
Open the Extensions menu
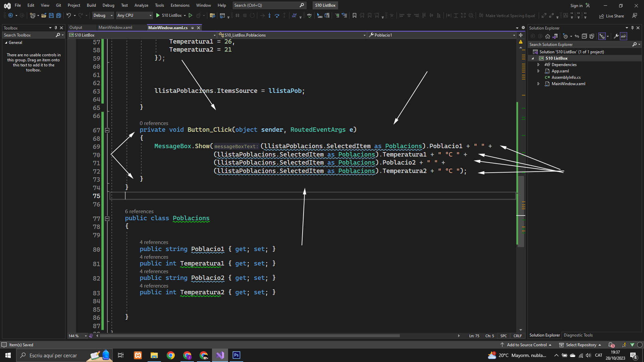pos(180,5)
